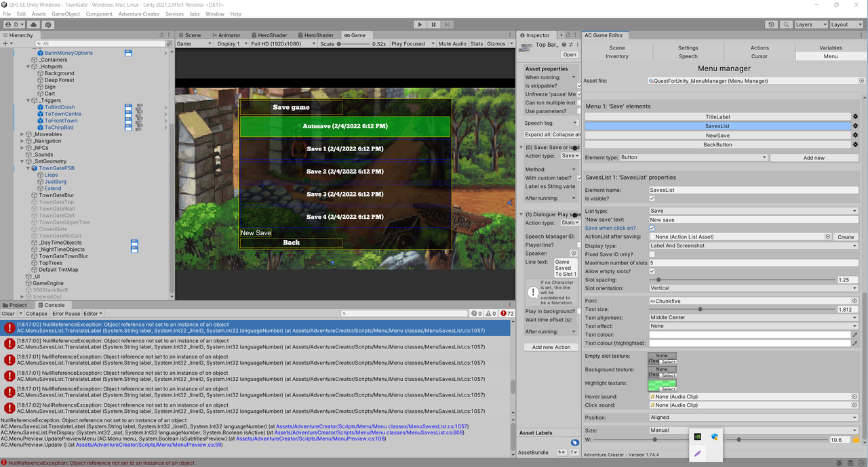Open the Variables tab in AC Game Editor
Screen dimensions: 868x467
coord(831,47)
